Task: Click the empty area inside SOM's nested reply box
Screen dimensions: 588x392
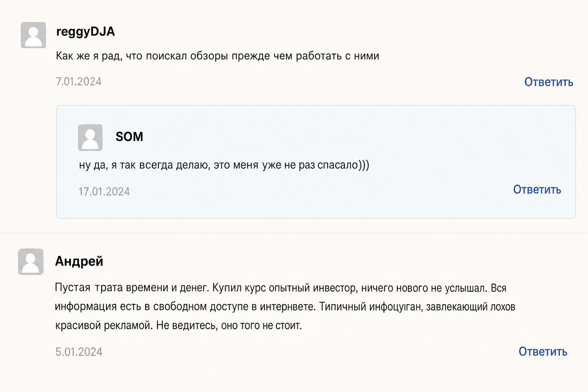Action: (421, 138)
